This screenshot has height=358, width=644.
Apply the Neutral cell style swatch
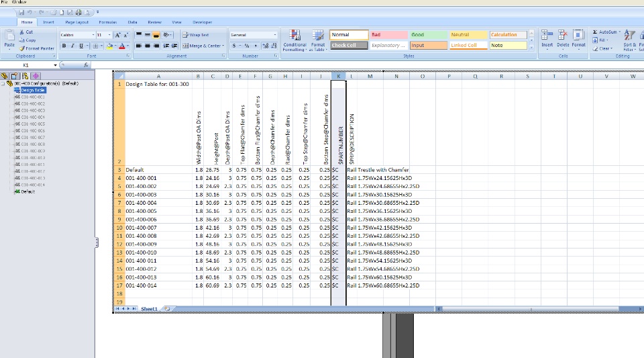468,35
